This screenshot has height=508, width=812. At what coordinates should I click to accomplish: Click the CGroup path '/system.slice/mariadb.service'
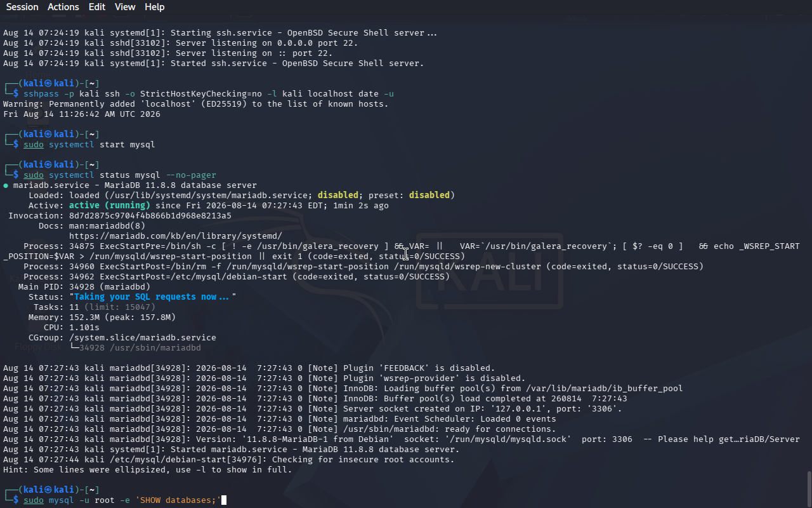click(x=143, y=338)
